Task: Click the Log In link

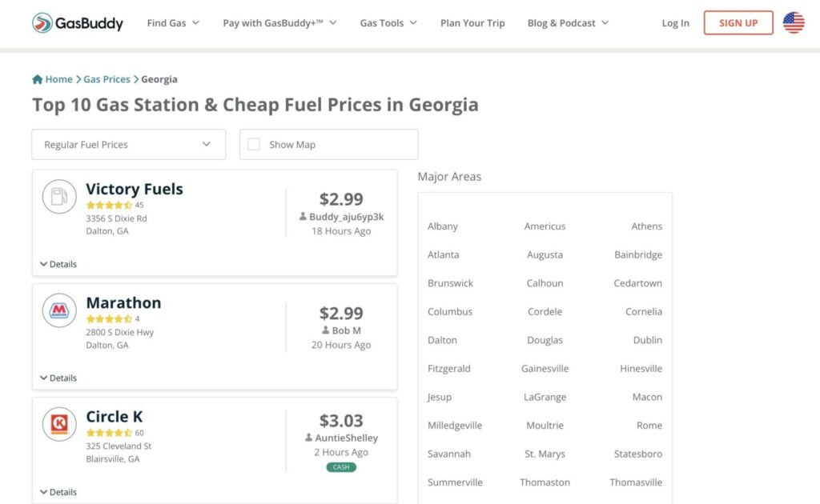Action: [675, 23]
